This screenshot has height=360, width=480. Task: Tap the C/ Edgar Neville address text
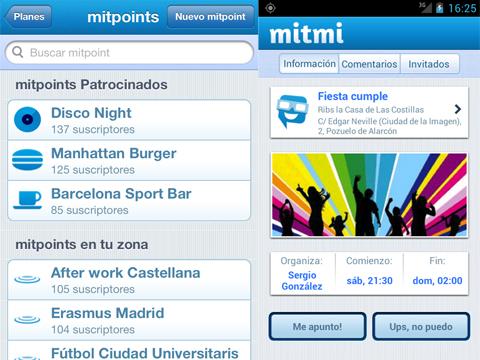[389, 126]
